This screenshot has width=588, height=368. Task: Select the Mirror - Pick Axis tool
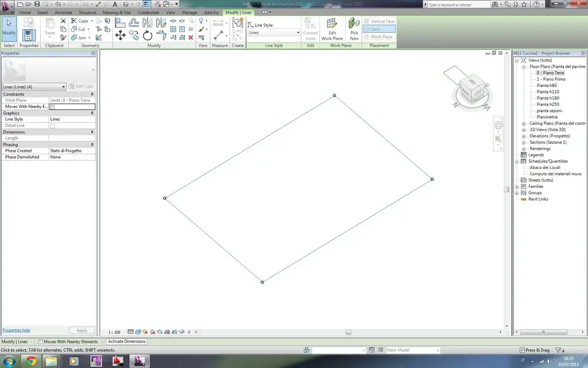[148, 23]
